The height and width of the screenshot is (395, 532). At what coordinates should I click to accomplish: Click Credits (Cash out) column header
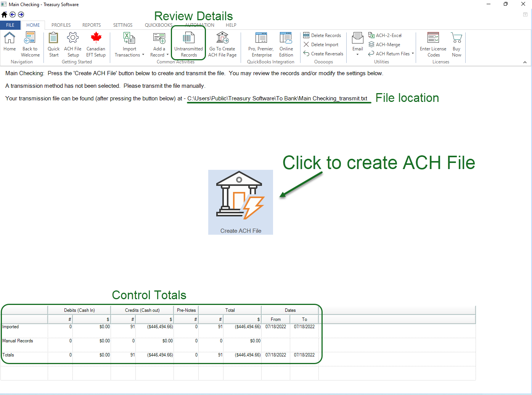point(142,310)
